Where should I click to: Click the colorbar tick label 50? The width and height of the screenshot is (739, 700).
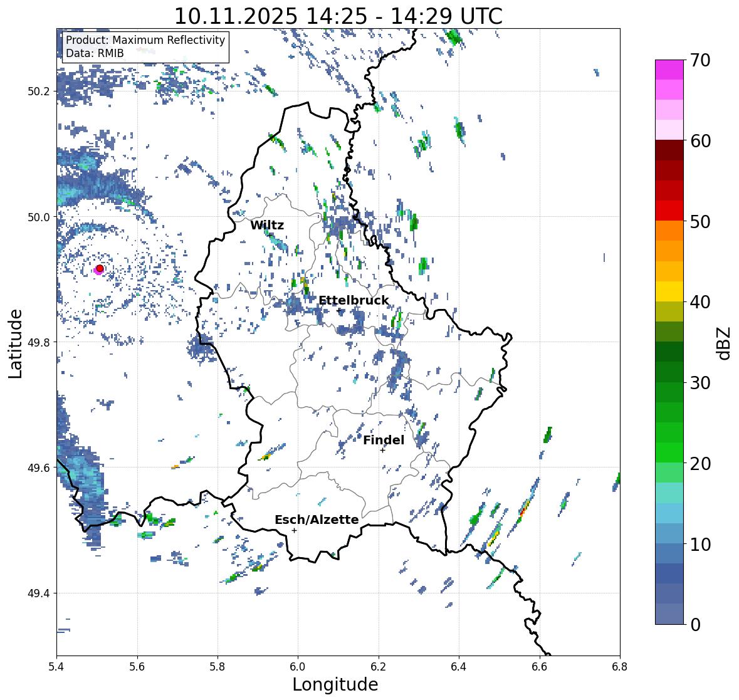700,221
